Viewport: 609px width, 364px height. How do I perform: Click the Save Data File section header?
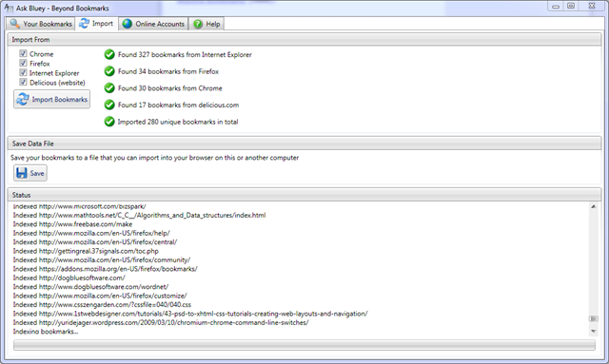tap(304, 144)
